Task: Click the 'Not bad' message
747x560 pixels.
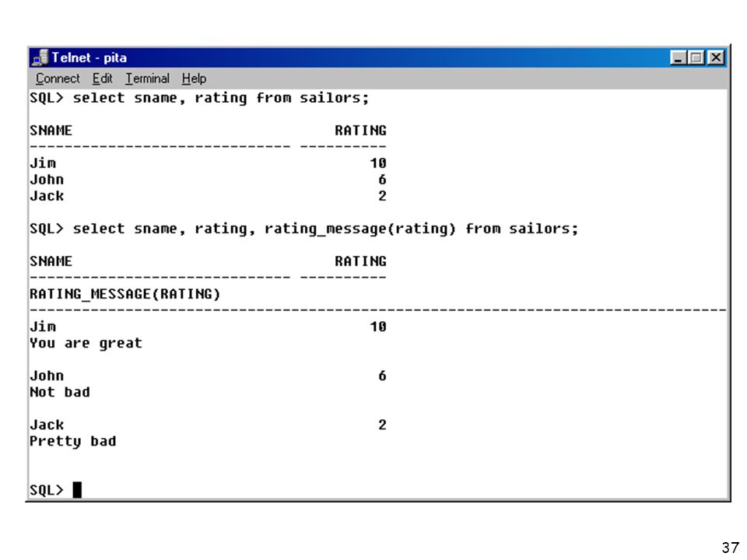Action: click(x=60, y=392)
